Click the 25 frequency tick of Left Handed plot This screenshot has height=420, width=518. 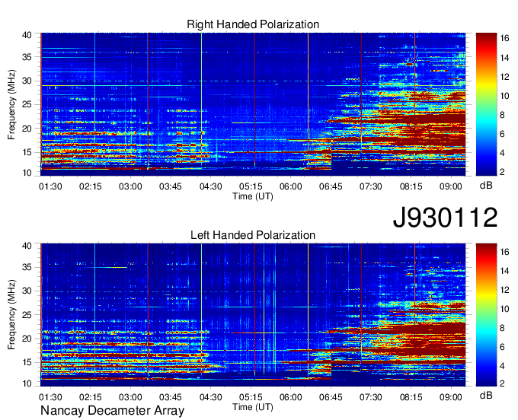click(27, 315)
